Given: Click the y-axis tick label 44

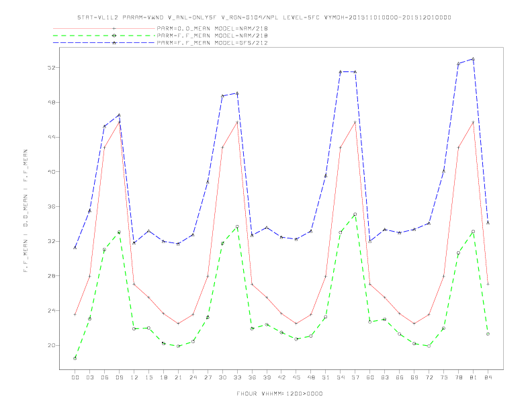Looking at the screenshot, I should (x=51, y=137).
